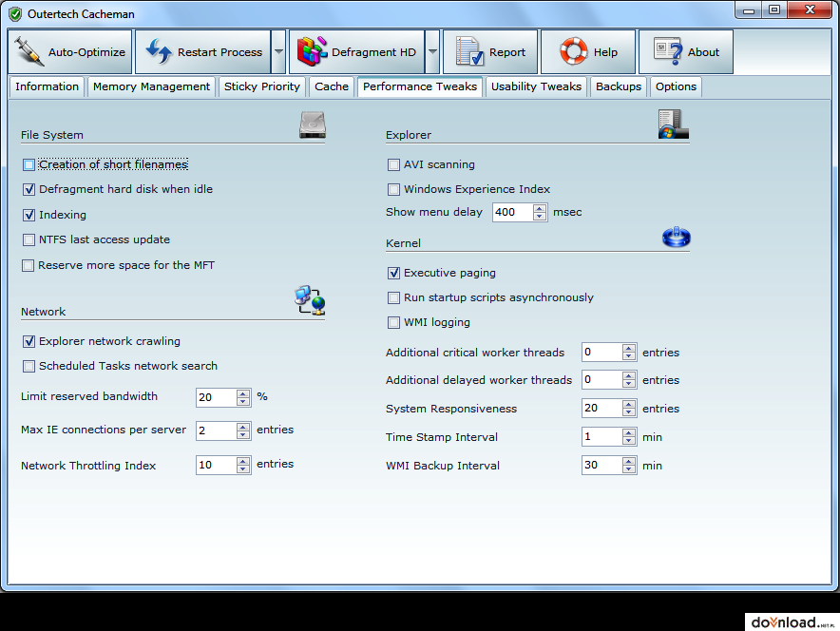
Task: Click Additional critical worker threads spinner arrows
Action: (x=629, y=353)
